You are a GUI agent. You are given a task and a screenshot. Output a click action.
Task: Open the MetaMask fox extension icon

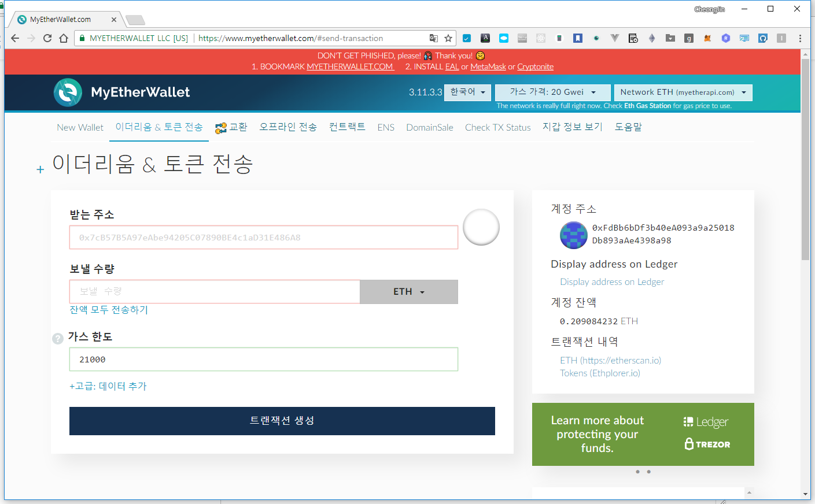pos(707,38)
